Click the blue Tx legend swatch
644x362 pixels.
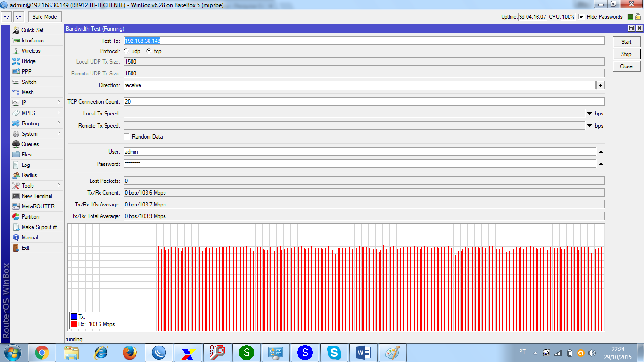(74, 317)
